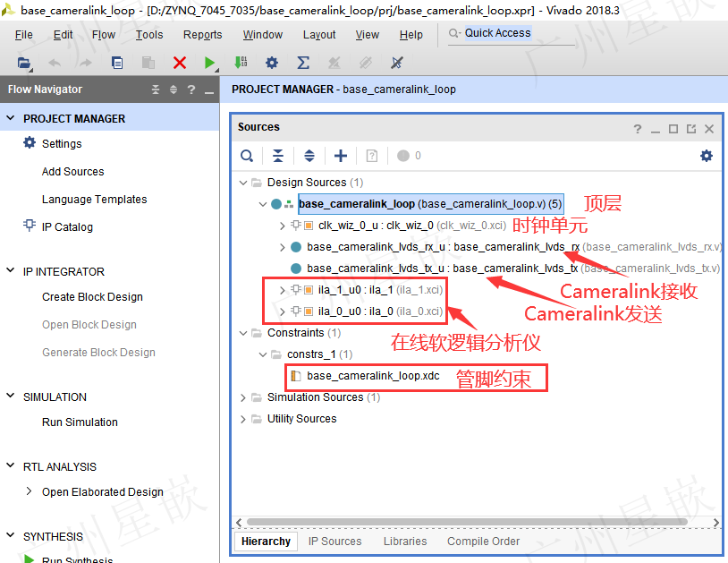Screen dimensions: 728x563
Task: Click the crossed-pin toolbar icon
Action: [x=396, y=63]
